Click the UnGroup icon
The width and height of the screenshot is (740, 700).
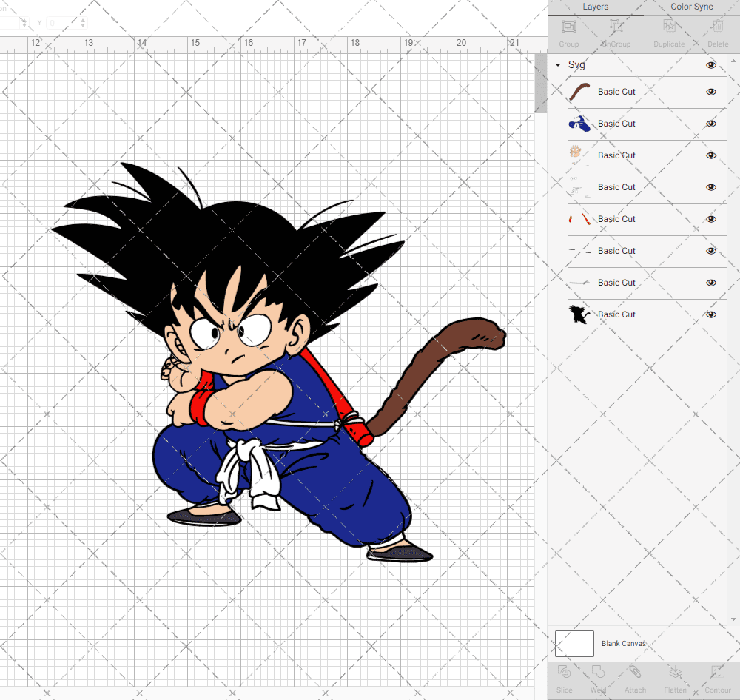(x=616, y=27)
